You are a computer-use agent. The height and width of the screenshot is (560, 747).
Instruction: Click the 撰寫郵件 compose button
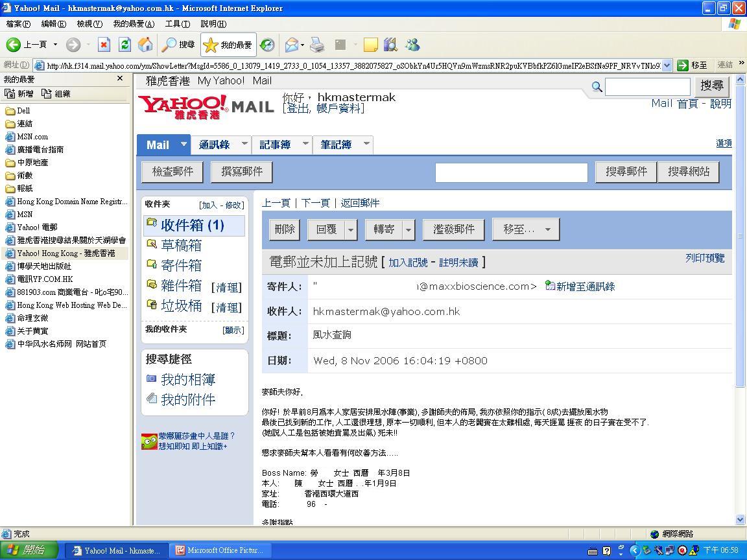coord(241,172)
